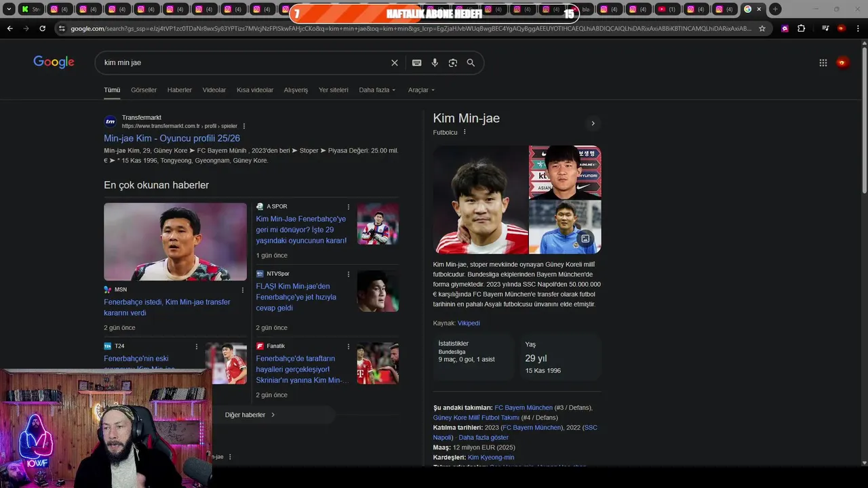The height and width of the screenshot is (488, 868).
Task: Open the three-dot menu for NTVSpor article
Action: [x=349, y=274]
